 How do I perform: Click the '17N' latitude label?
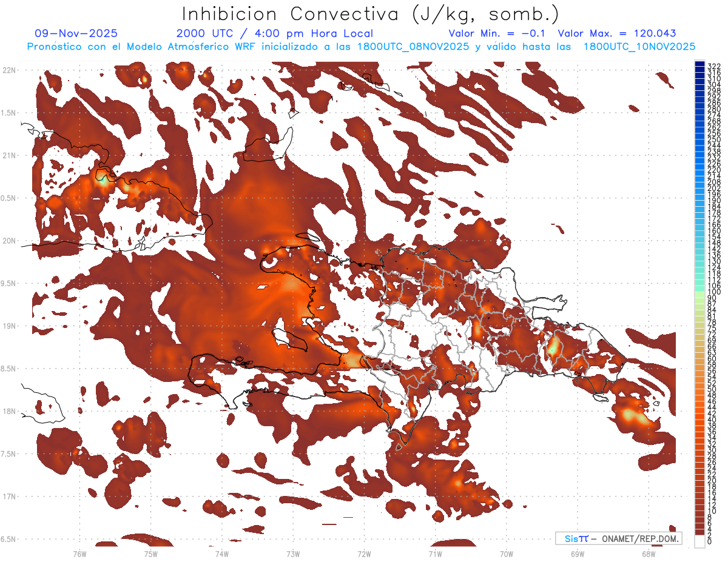(x=10, y=497)
